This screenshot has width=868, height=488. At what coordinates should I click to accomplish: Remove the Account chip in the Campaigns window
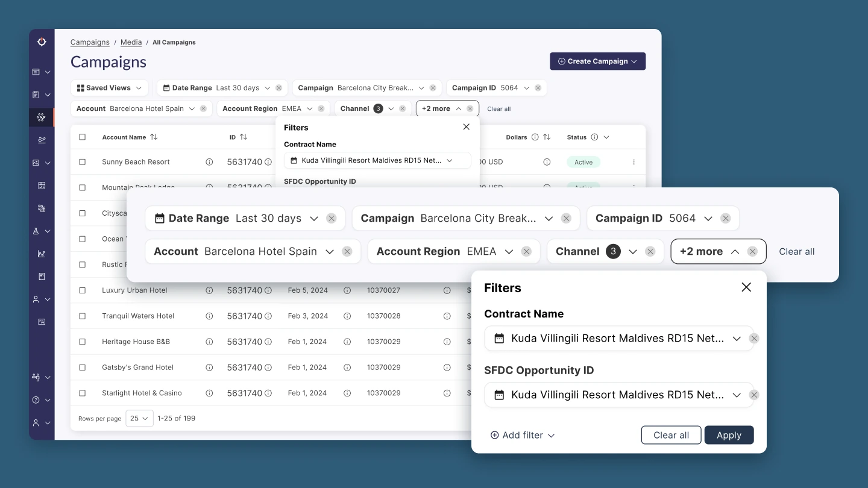pyautogui.click(x=203, y=109)
